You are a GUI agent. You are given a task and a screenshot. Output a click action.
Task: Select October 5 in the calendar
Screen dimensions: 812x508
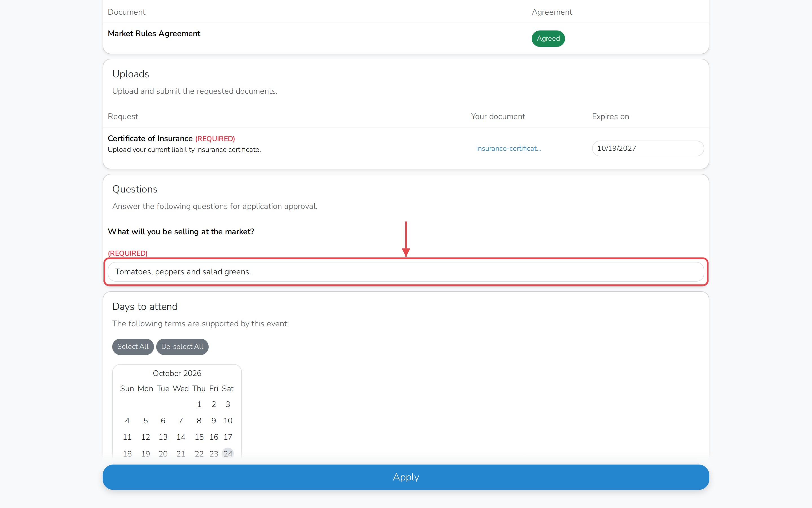[145, 421]
